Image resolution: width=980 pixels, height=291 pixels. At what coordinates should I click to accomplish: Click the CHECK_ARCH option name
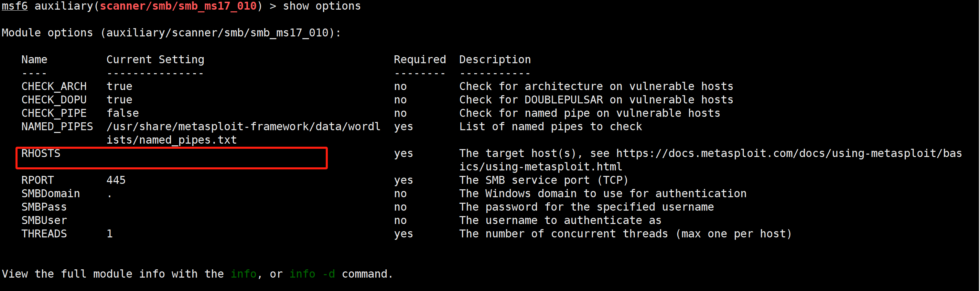coord(54,87)
